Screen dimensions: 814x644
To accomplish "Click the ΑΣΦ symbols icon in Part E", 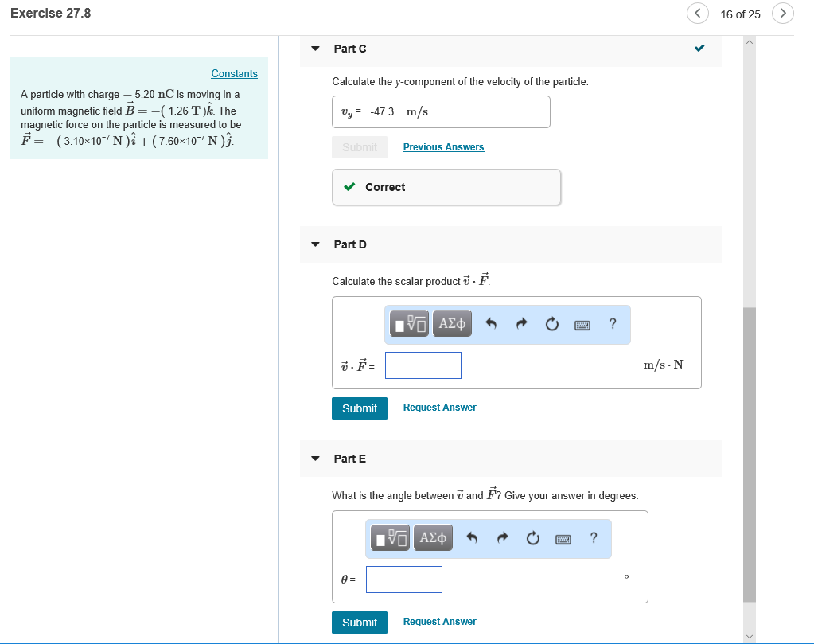I will click(x=432, y=538).
